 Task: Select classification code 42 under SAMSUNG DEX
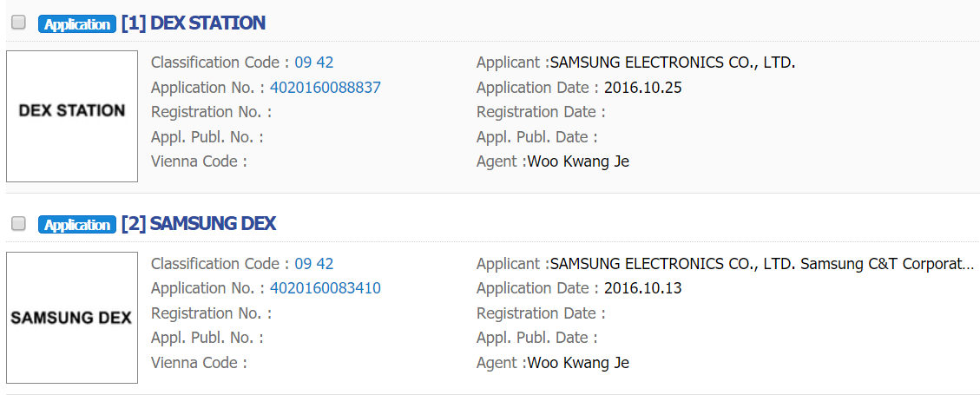click(326, 264)
